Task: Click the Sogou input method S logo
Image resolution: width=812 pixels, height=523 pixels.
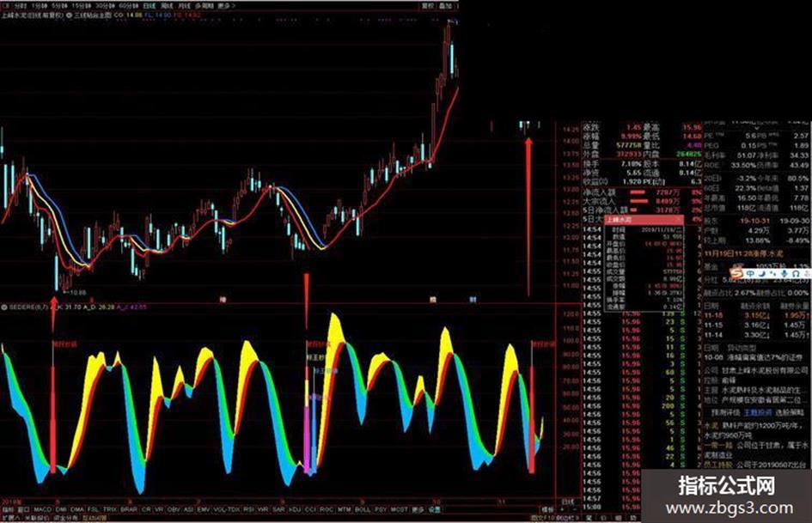Action: tap(736, 273)
